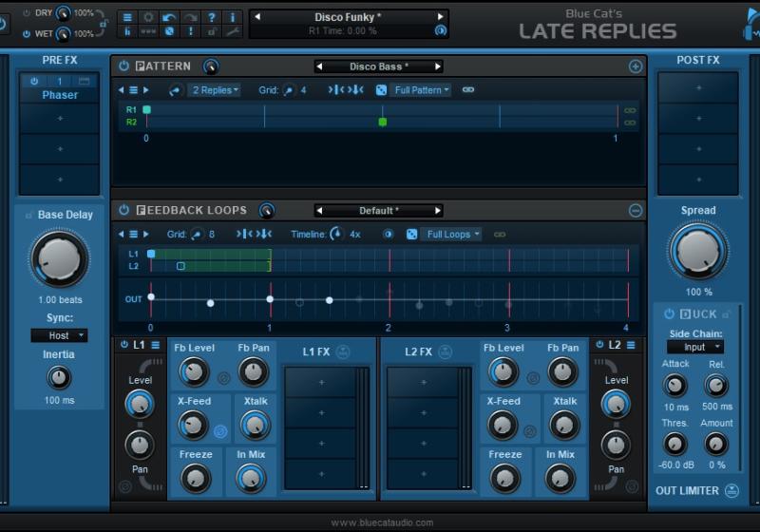Screen dimensions: 760x532
Task: Click the Out Limiter icon
Action: click(731, 490)
